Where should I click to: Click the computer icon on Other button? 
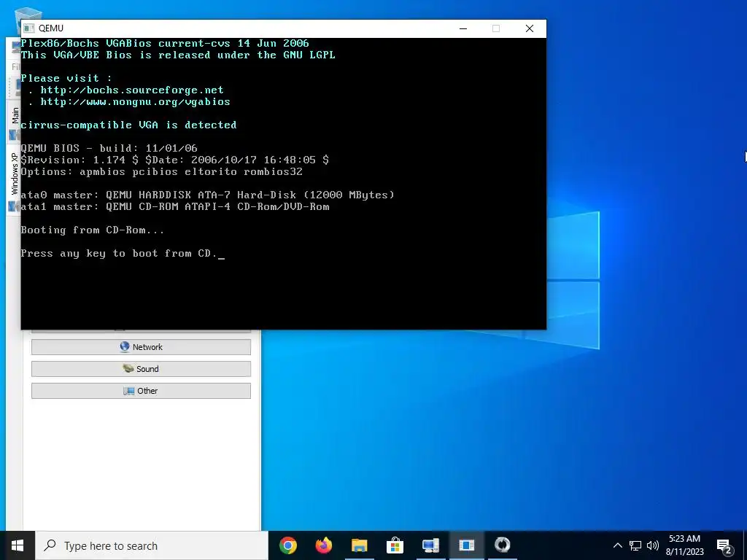(x=128, y=391)
